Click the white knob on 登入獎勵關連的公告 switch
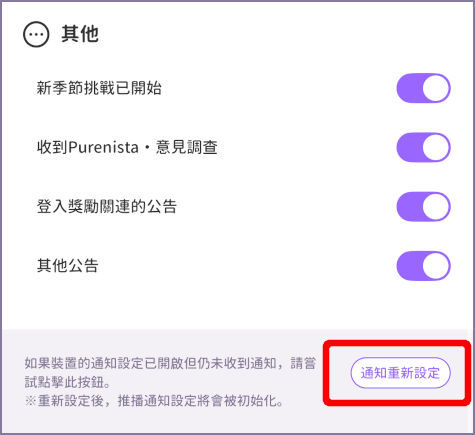 [436, 206]
